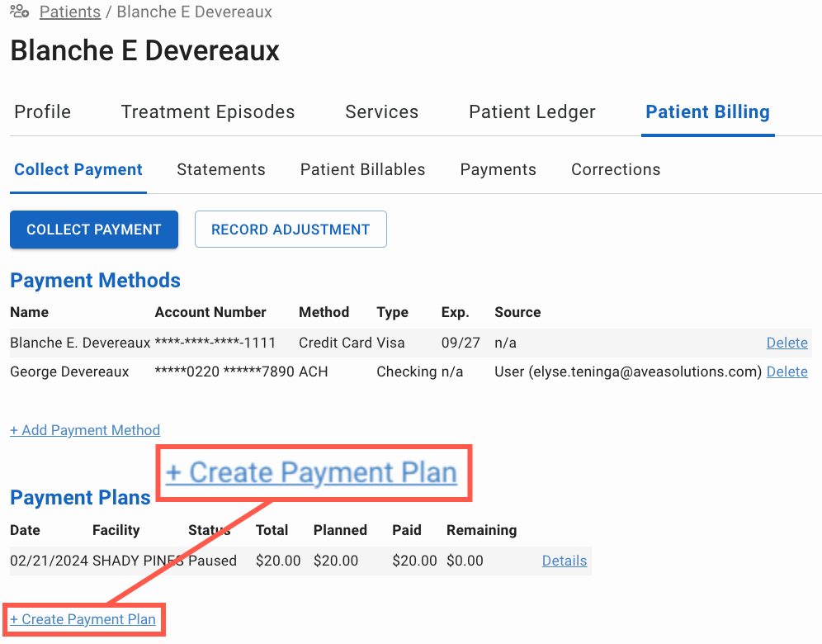Delete George Devereaux's ACH payment method
This screenshot has height=644, width=822.
point(787,372)
